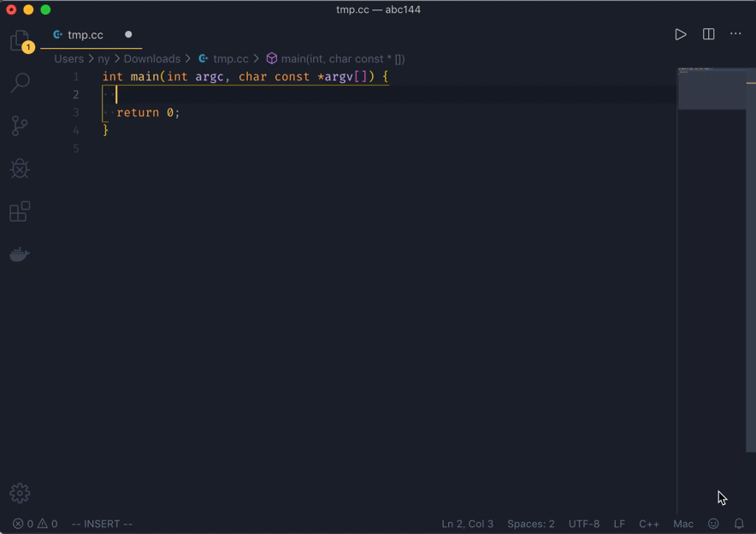Click the Tweet Feedback smiley
The height and width of the screenshot is (534, 756).
coord(713,524)
